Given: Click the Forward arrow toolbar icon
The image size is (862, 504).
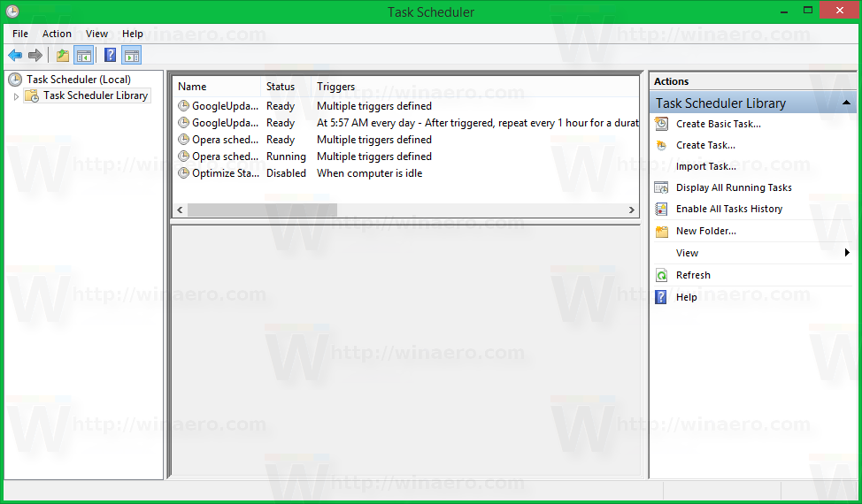Looking at the screenshot, I should [35, 55].
